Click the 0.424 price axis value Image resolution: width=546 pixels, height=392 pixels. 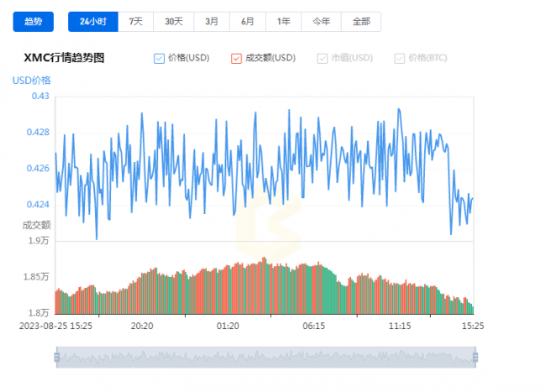tap(38, 205)
